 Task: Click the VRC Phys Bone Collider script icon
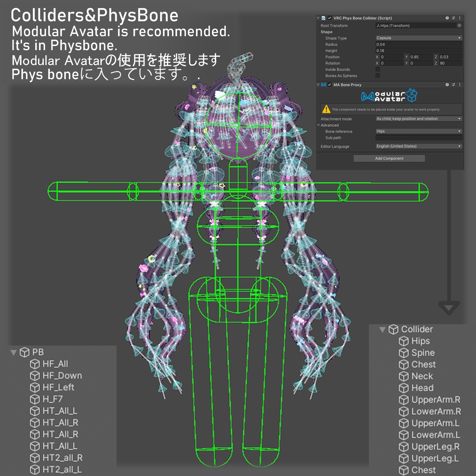pyautogui.click(x=324, y=18)
